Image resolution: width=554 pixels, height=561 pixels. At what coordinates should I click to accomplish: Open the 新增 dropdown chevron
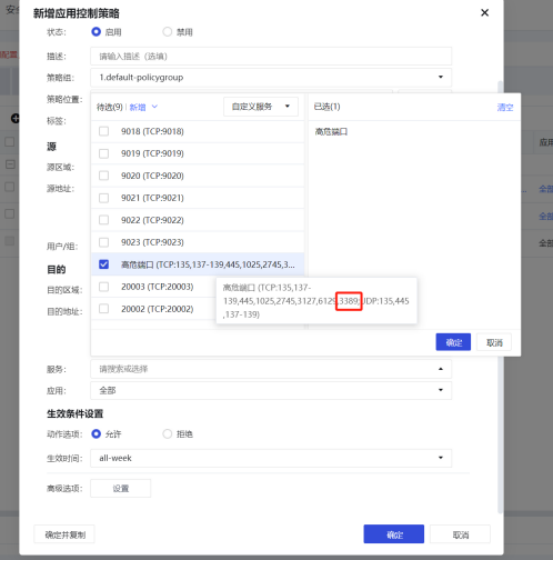point(155,107)
